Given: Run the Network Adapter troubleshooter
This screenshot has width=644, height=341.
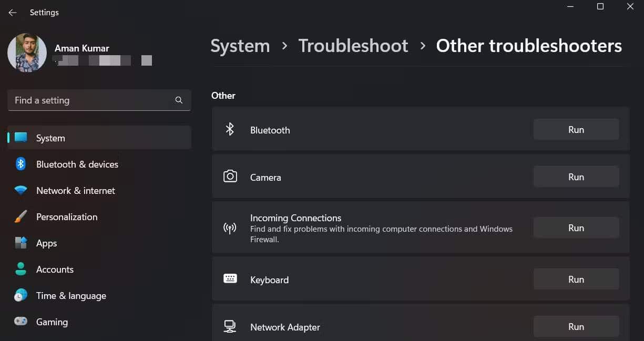Looking at the screenshot, I should point(576,327).
